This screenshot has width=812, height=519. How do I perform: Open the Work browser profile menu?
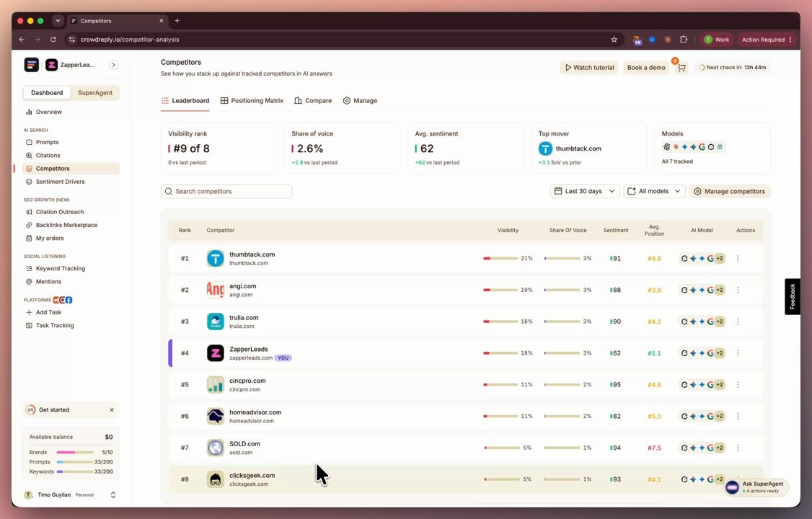point(717,40)
